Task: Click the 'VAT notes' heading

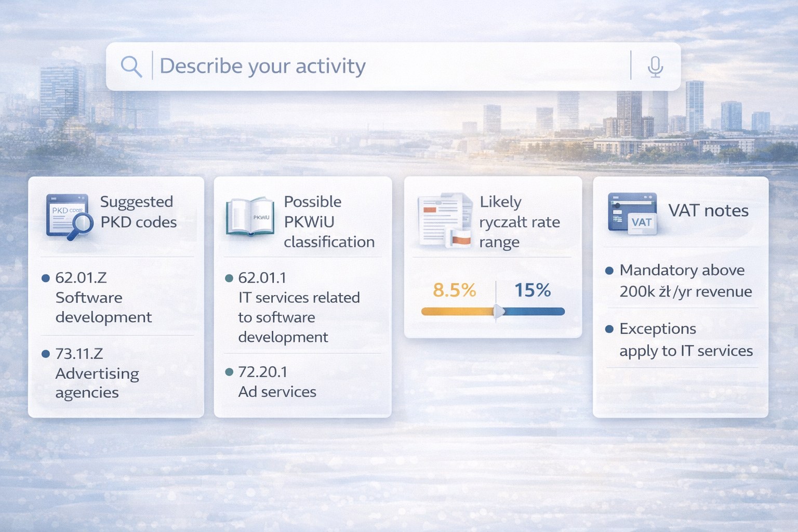Action: click(x=708, y=210)
